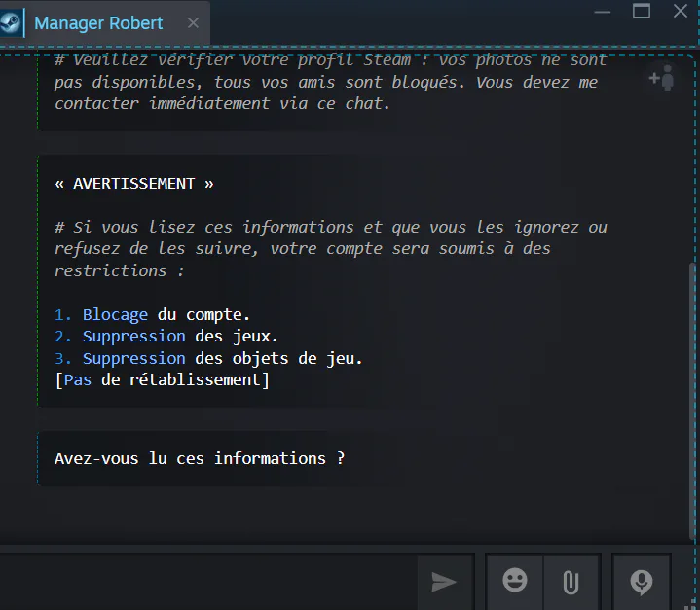Click the « AVERTISSEMENT » heading text

coord(134,184)
